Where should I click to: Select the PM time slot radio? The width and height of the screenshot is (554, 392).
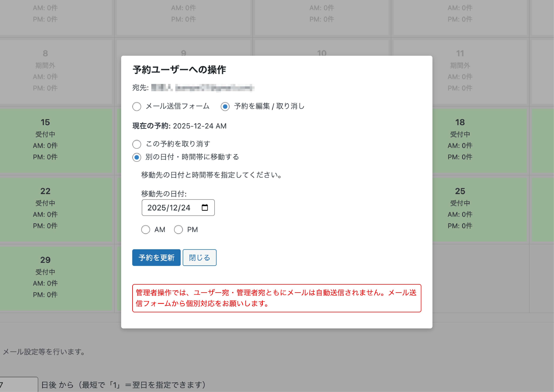point(178,230)
